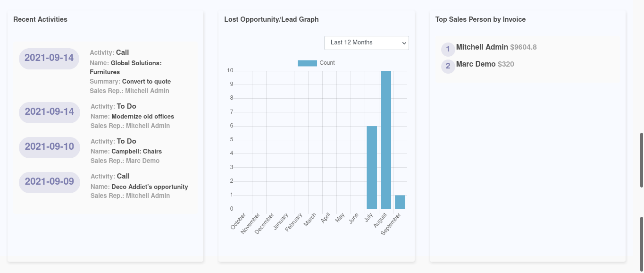This screenshot has height=273, width=644.
Task: Click the 2021-09-10 date badge
Action: tap(49, 147)
